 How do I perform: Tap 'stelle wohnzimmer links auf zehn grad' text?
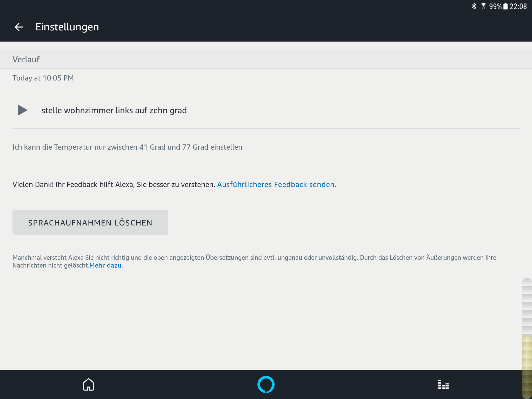pos(114,110)
